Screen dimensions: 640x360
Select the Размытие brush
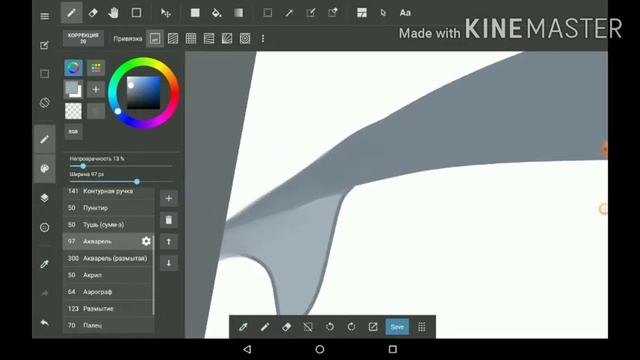108,309
